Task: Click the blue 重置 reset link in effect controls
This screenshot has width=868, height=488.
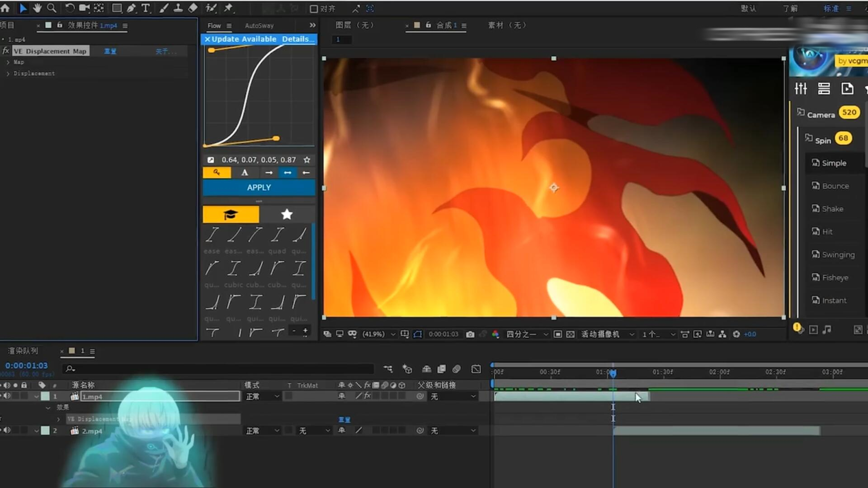Action: tap(110, 52)
